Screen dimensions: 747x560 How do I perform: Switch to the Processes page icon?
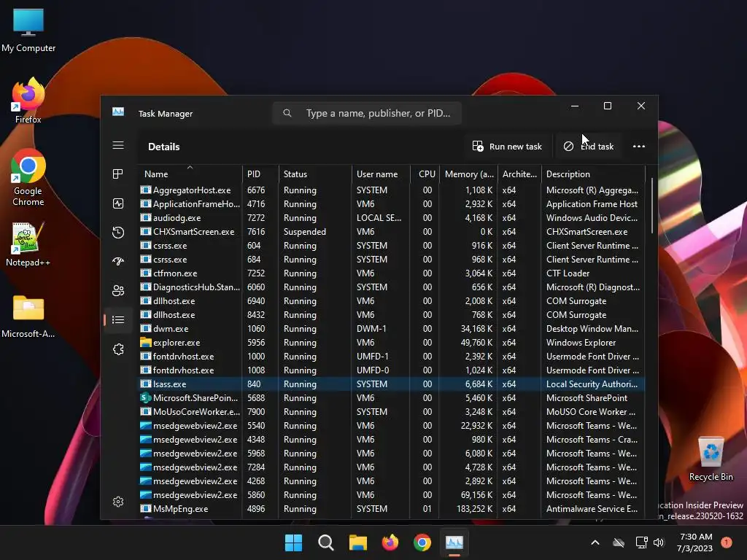(118, 174)
